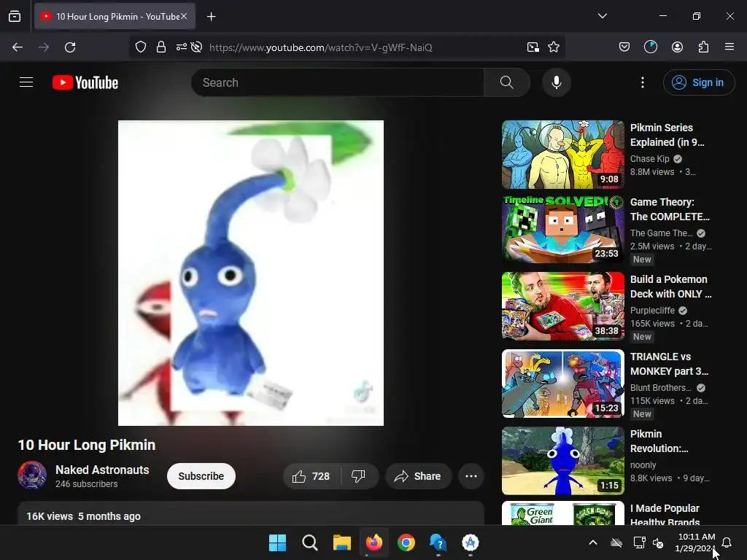Close the 10 Hour Long Pikmin tab

click(x=183, y=17)
